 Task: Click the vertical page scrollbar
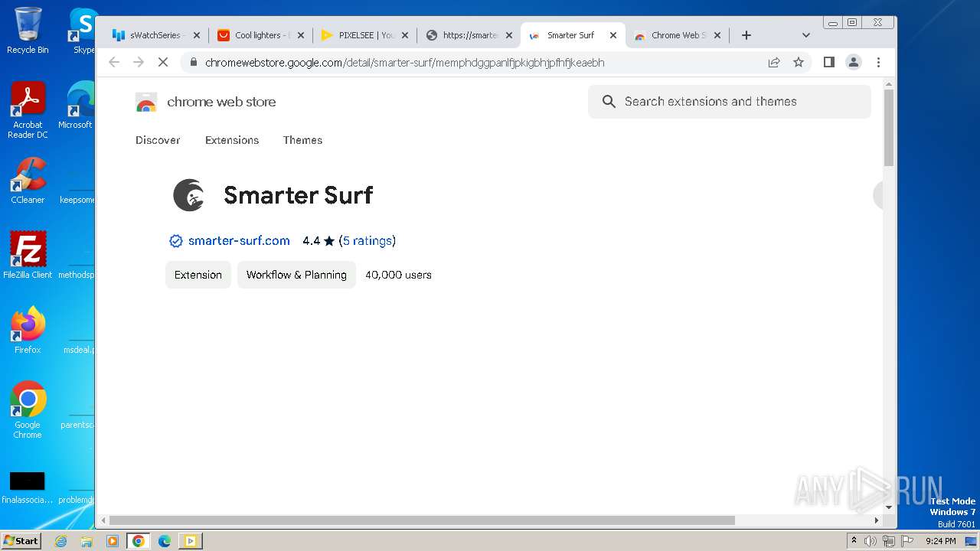tap(889, 128)
